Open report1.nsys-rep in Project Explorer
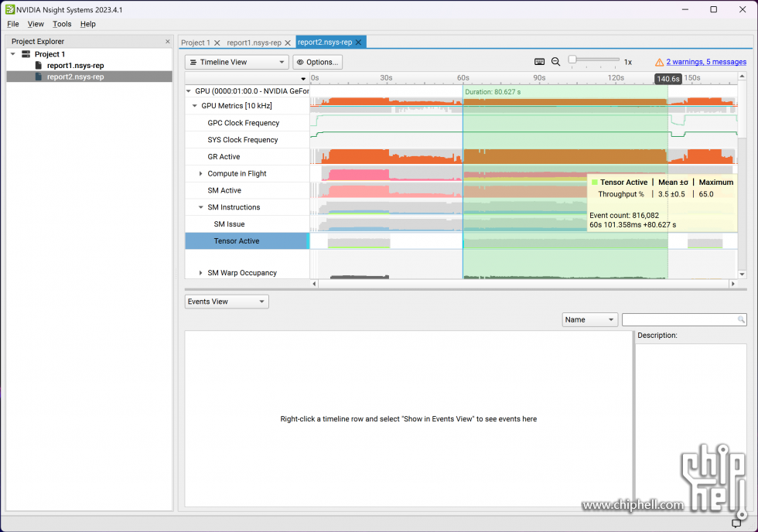758x532 pixels. pyautogui.click(x=76, y=65)
